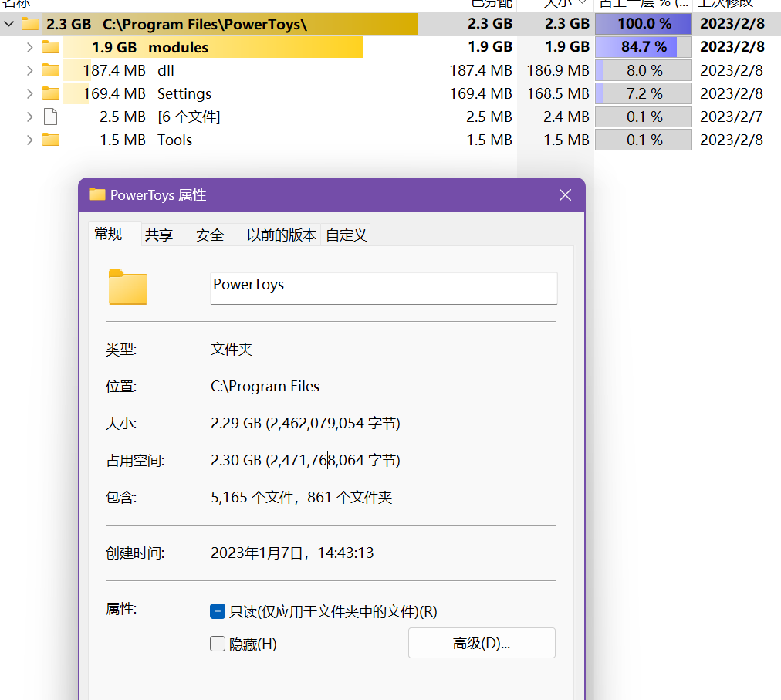Viewport: 781px width, 700px height.
Task: Open the 以前的版本 tab
Action: tap(281, 235)
